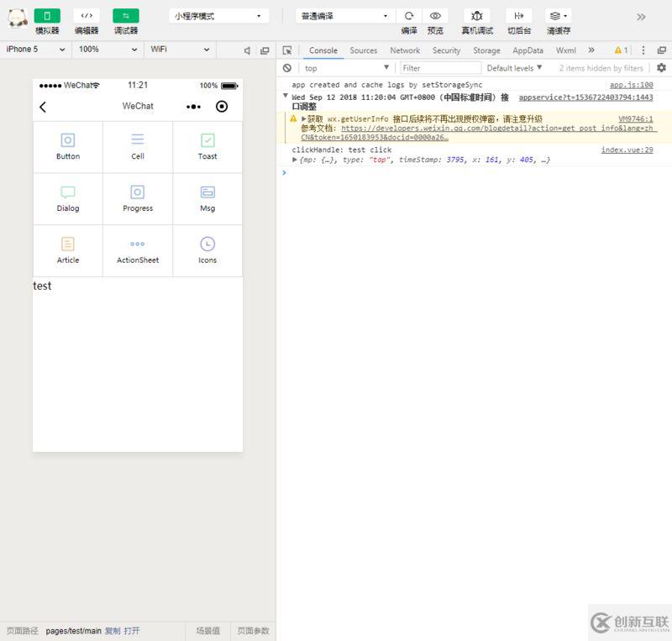
Task: Switch to the Security tab
Action: point(446,50)
